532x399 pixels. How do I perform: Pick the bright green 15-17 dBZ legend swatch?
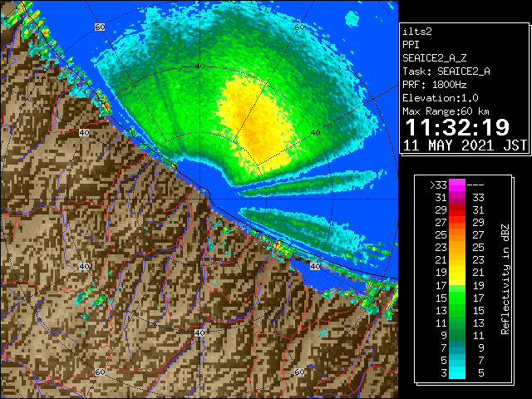[457, 298]
